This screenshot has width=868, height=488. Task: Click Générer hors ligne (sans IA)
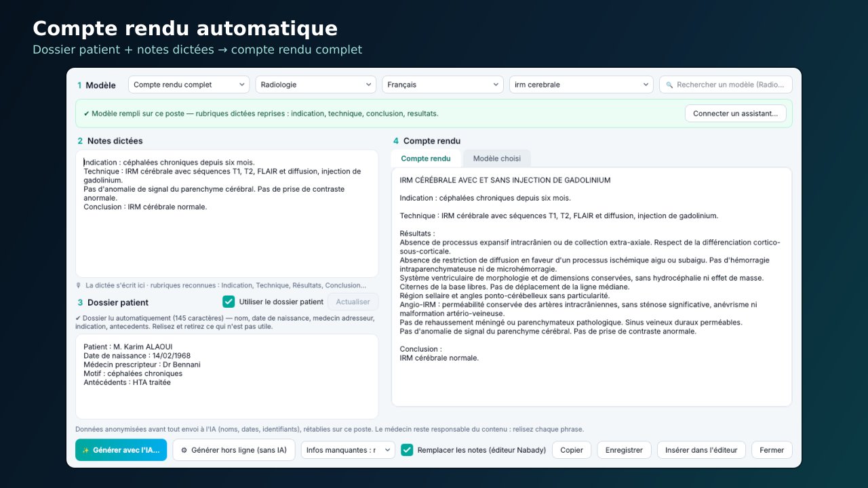[x=234, y=450]
